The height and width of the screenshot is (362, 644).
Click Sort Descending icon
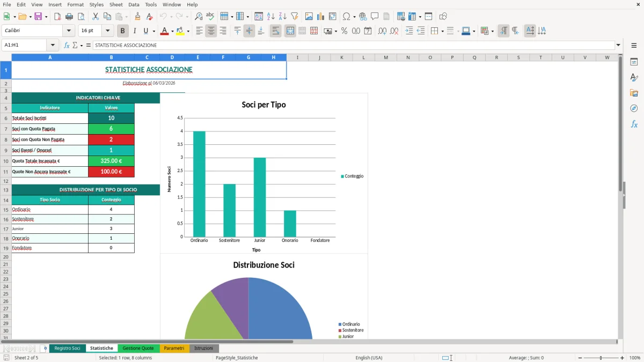[282, 17]
